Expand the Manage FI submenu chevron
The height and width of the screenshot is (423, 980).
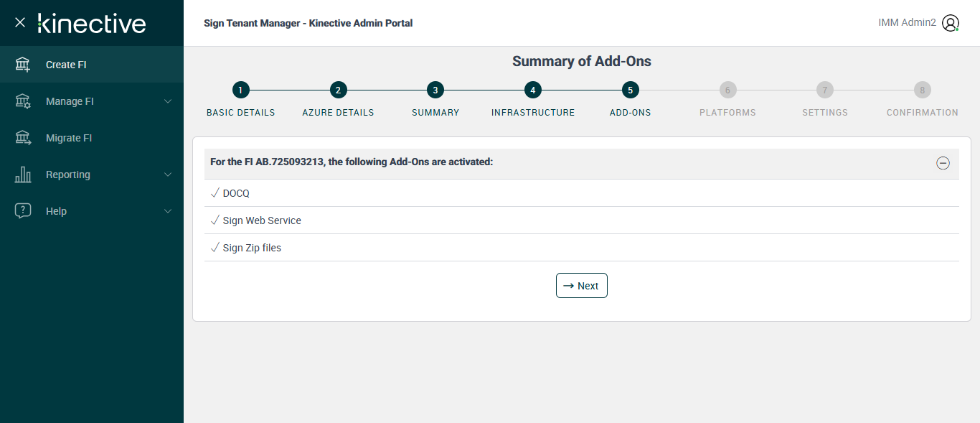[168, 101]
